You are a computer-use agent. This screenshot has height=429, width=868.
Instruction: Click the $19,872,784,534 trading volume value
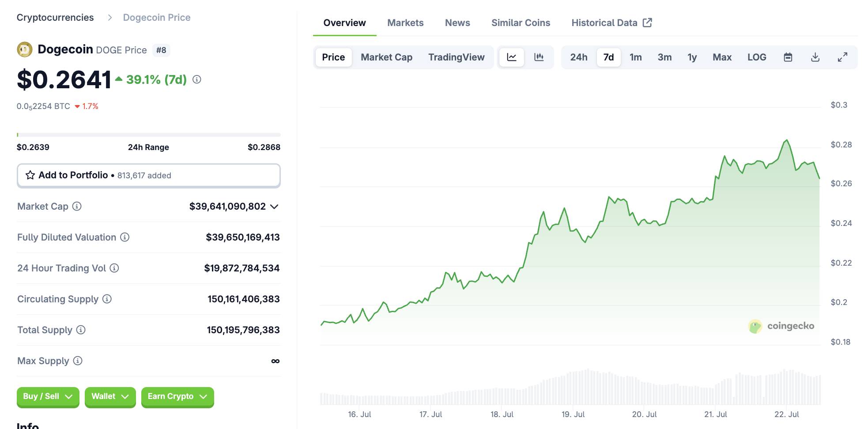[x=242, y=268]
